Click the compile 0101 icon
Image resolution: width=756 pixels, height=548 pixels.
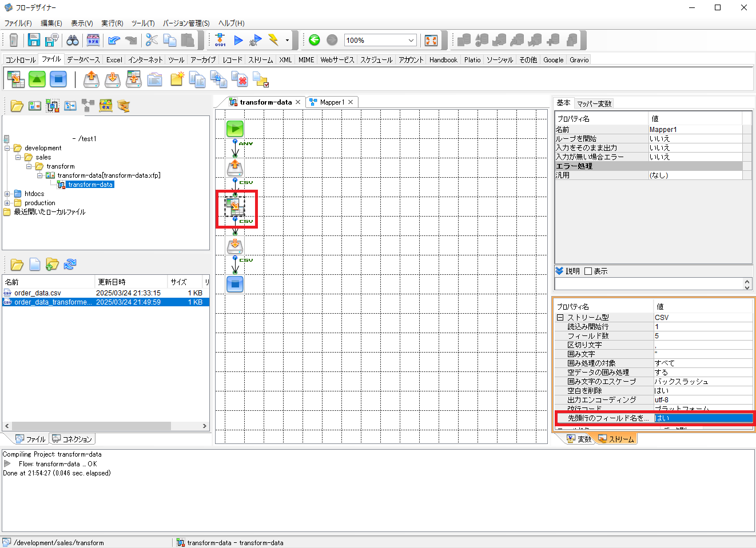(220, 40)
